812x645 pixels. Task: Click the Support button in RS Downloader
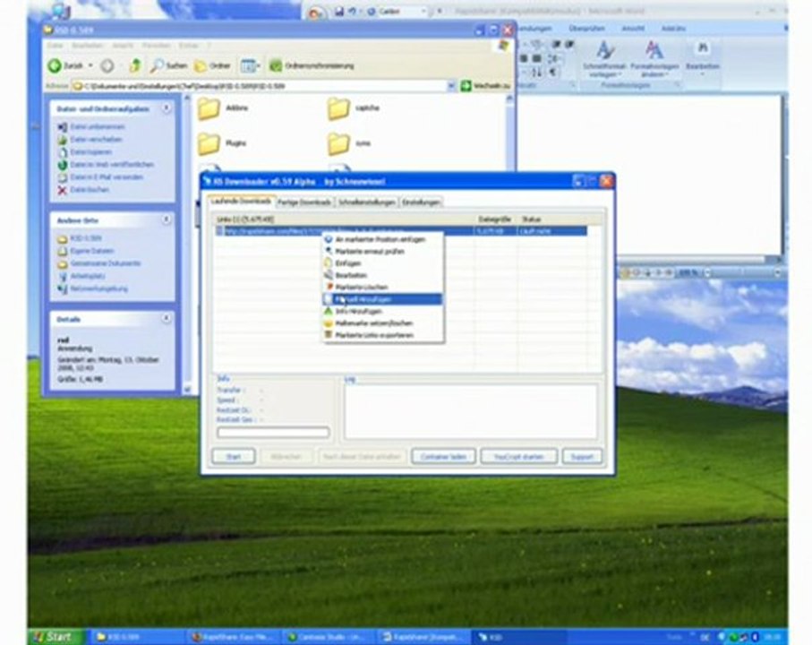click(582, 456)
